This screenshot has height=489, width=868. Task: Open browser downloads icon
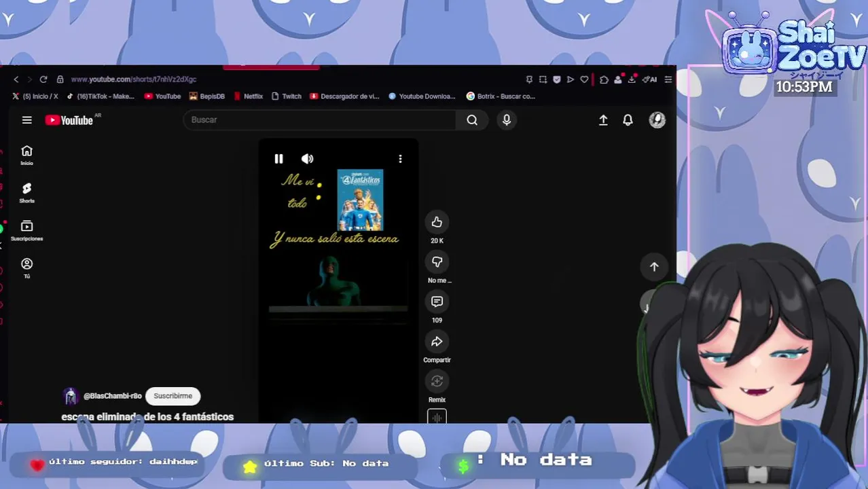631,79
